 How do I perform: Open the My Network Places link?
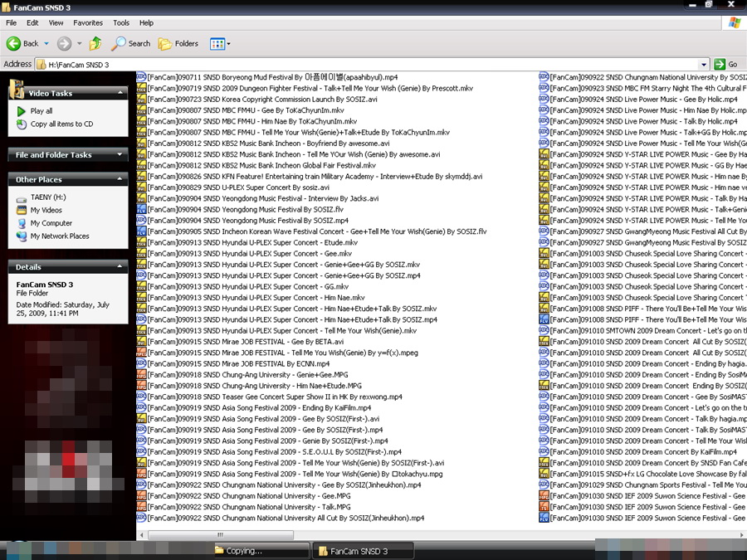tap(60, 236)
